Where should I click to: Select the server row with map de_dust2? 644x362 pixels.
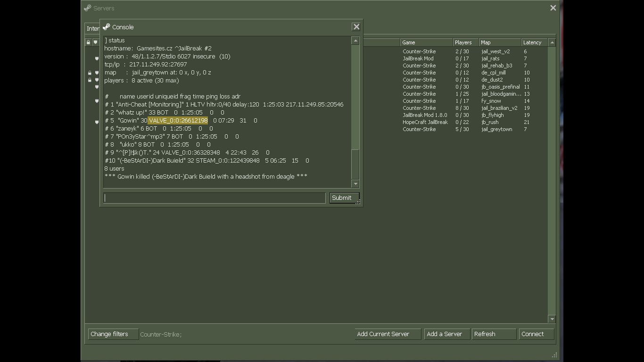coord(316,80)
